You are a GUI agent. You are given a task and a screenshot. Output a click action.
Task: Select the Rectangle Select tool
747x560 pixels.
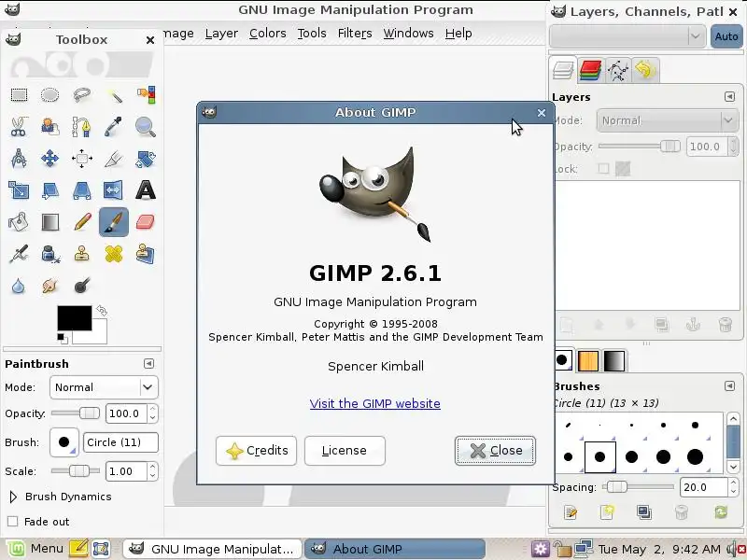point(19,95)
